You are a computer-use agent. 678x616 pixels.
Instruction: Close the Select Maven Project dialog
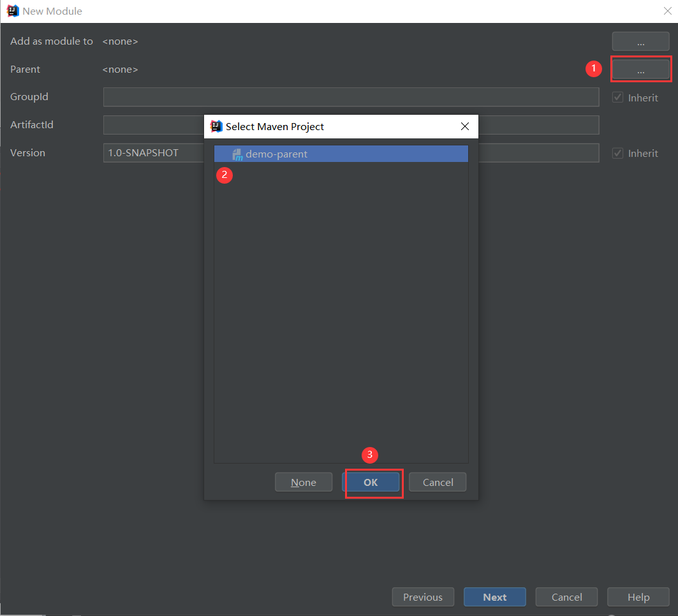[465, 126]
